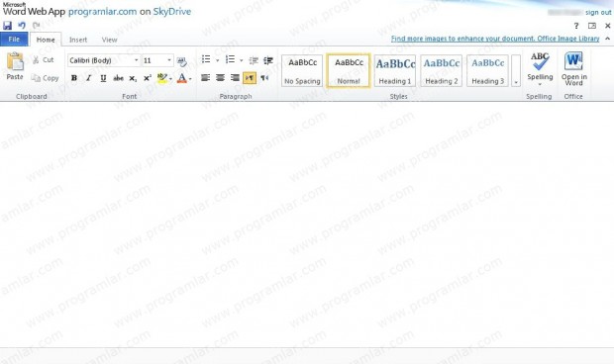Toggle italic formatting
The height and width of the screenshot is (364, 614).
(88, 78)
